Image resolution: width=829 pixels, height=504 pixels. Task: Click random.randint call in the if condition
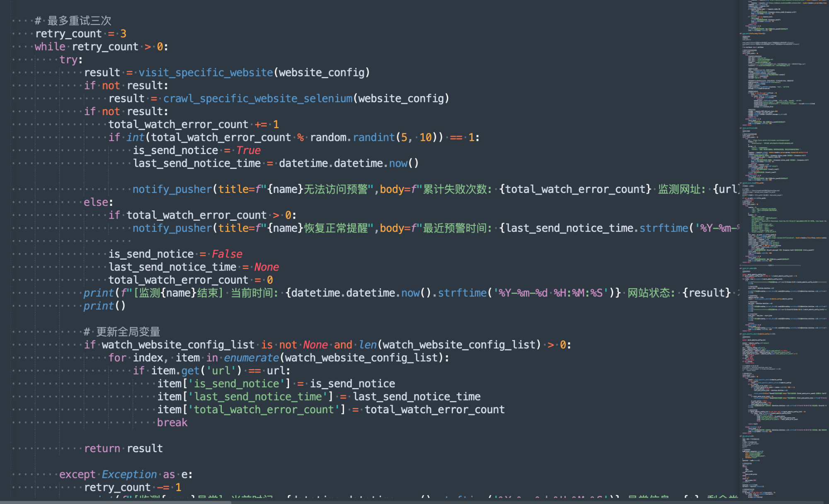click(352, 137)
